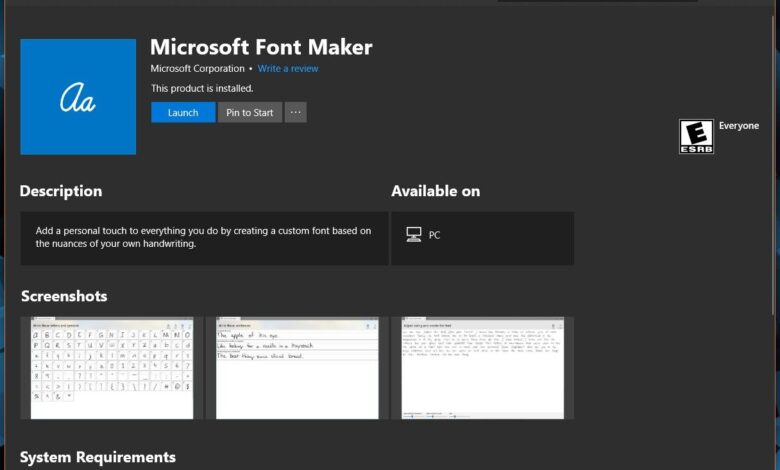The height and width of the screenshot is (470, 780).
Task: Click the 'This product is installed.' text
Action: point(202,88)
